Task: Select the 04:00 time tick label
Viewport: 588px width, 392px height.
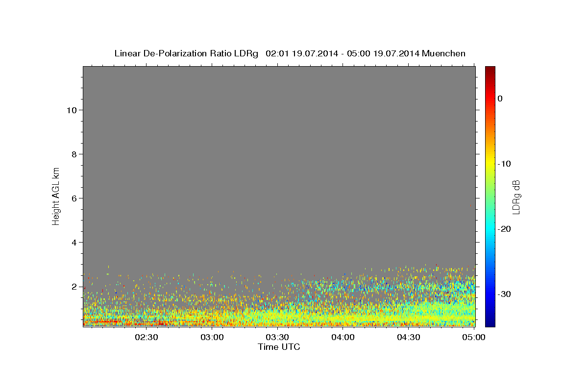Action: pyautogui.click(x=343, y=337)
